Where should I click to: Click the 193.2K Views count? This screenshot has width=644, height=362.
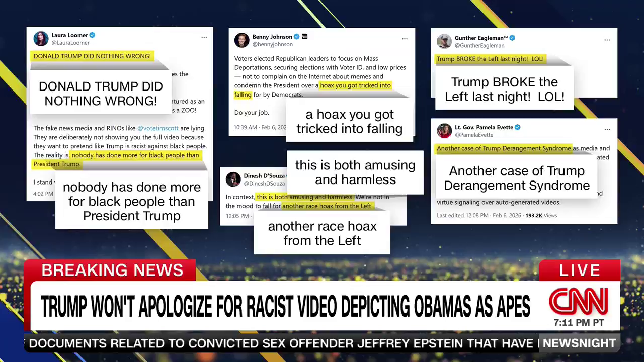541,215
